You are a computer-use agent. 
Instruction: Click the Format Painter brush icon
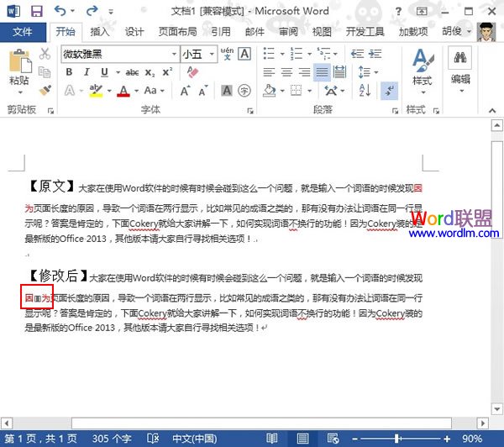point(44,91)
